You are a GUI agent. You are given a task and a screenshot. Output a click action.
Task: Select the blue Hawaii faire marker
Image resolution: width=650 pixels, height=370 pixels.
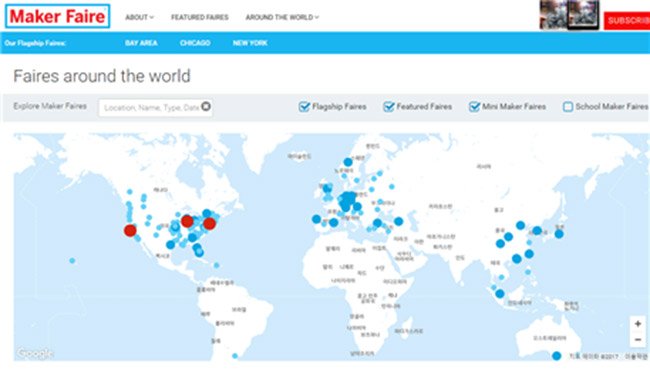pyautogui.click(x=72, y=261)
